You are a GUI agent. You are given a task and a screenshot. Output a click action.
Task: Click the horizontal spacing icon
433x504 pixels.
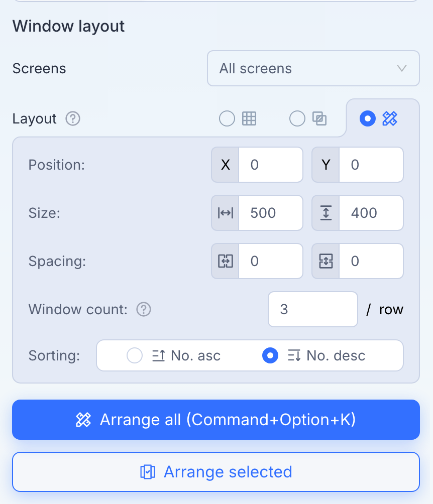tap(225, 261)
